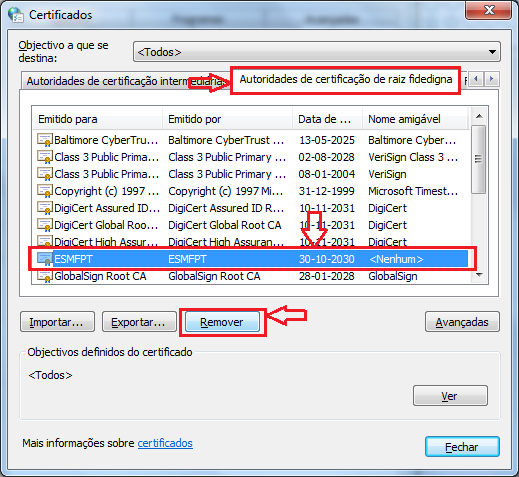The width and height of the screenshot is (519, 477).
Task: Click DigiCert Assured ID R... issuer cell
Action: pyautogui.click(x=226, y=208)
